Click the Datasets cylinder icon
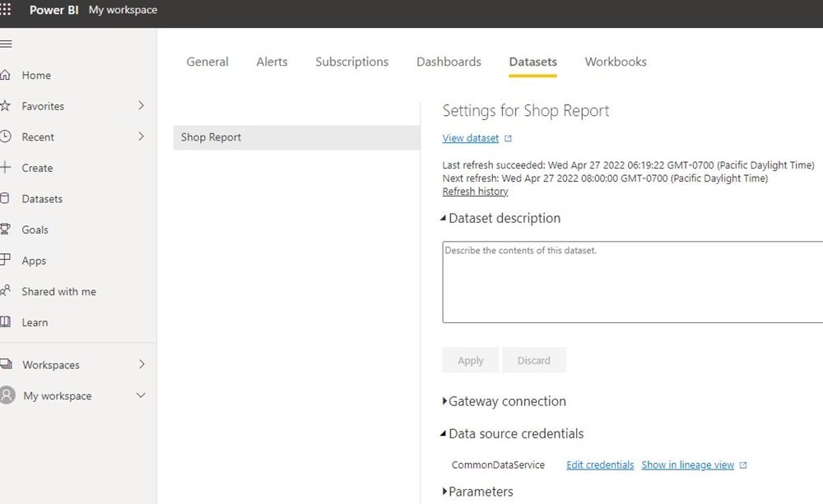 click(5, 198)
